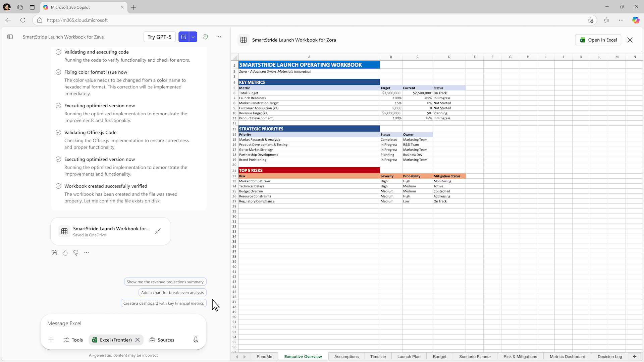Expand the new chat dropdown arrow

[193, 37]
